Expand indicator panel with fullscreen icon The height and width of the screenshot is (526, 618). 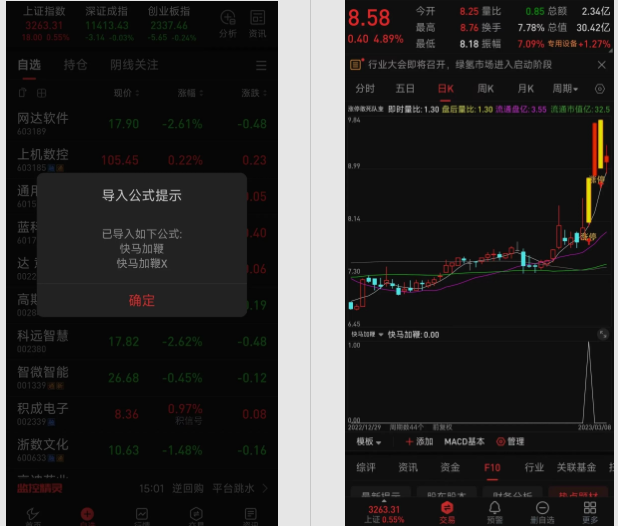point(603,335)
